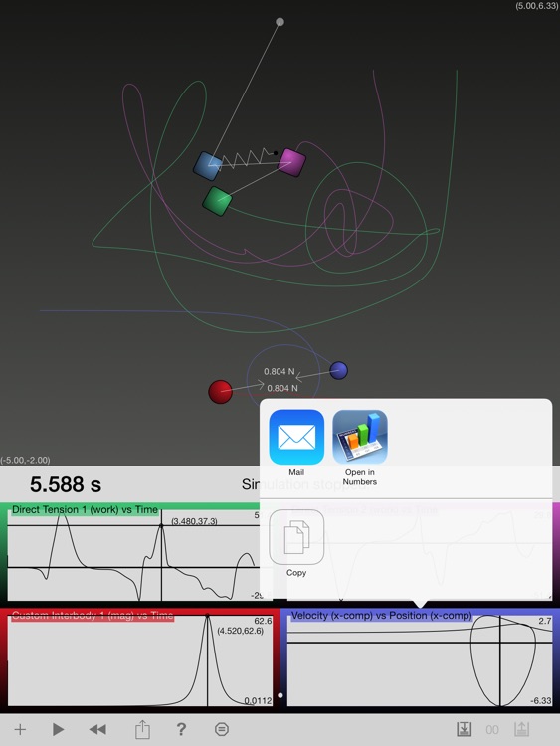560x746 pixels.
Task: Tap the download/import tray icon
Action: (x=464, y=729)
